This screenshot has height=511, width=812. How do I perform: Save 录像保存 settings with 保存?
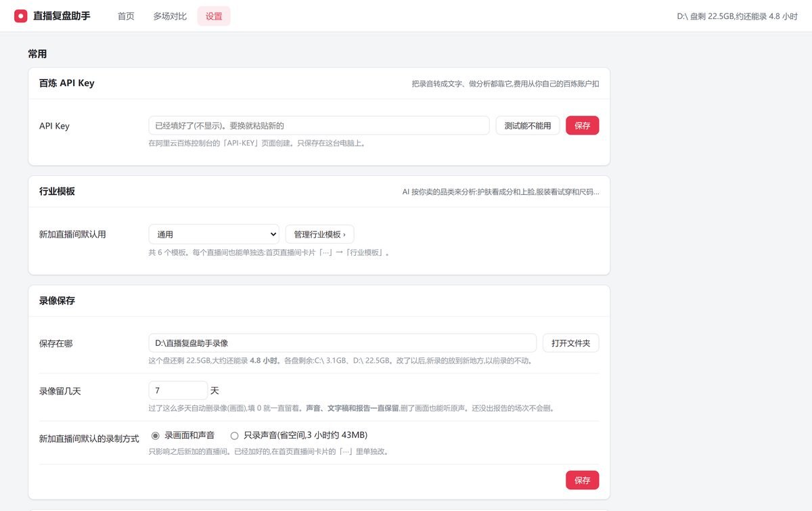[583, 480]
